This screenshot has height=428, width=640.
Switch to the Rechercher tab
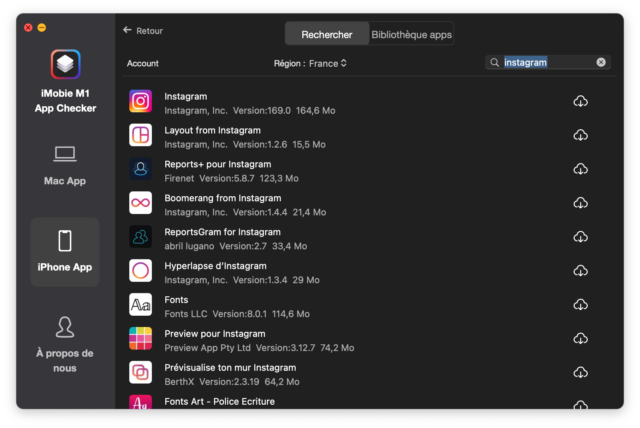[x=327, y=35]
